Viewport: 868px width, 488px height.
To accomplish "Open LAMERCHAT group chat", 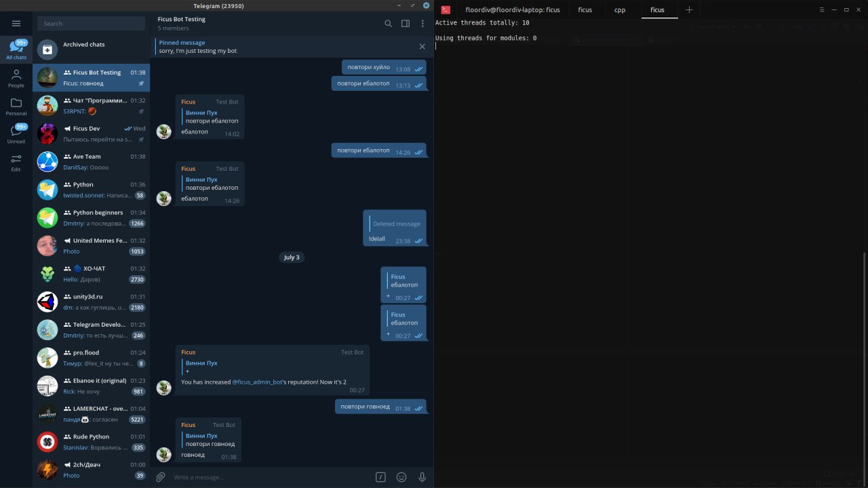I will (x=92, y=413).
